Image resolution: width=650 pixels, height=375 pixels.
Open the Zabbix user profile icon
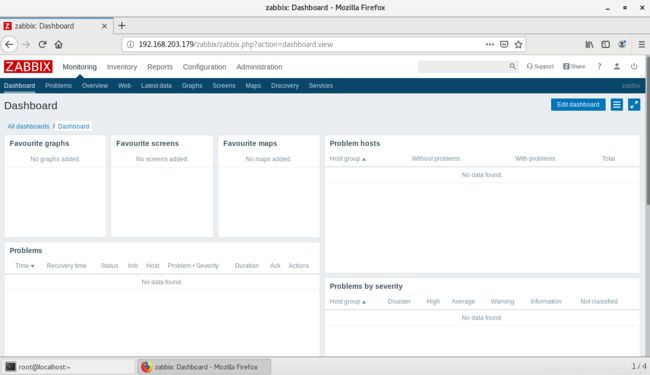tap(617, 66)
